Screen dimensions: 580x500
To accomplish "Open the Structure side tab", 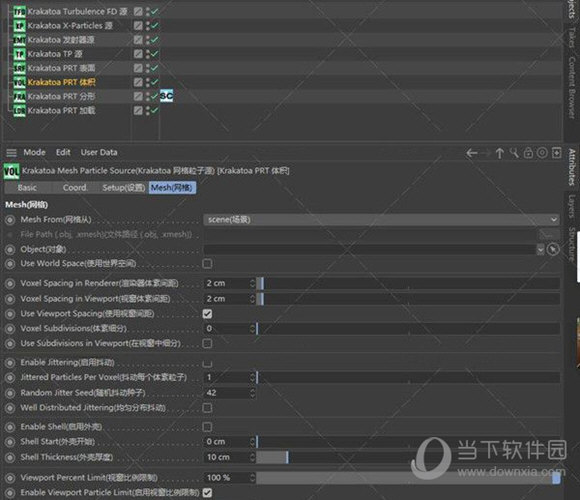I will [x=572, y=245].
